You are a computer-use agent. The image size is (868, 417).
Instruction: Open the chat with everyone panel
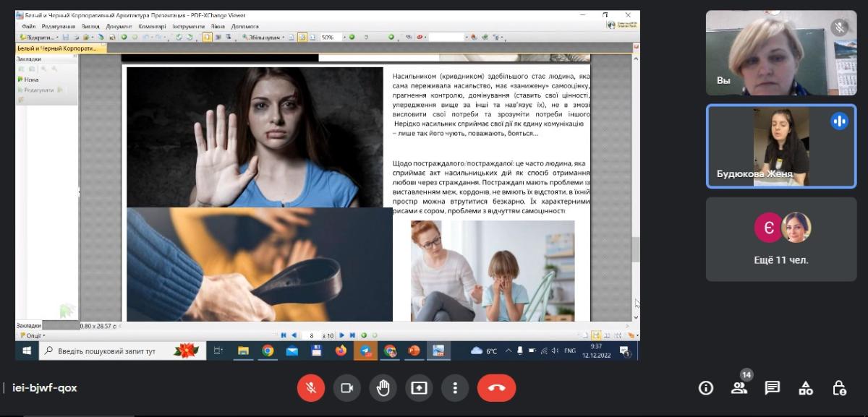(773, 388)
